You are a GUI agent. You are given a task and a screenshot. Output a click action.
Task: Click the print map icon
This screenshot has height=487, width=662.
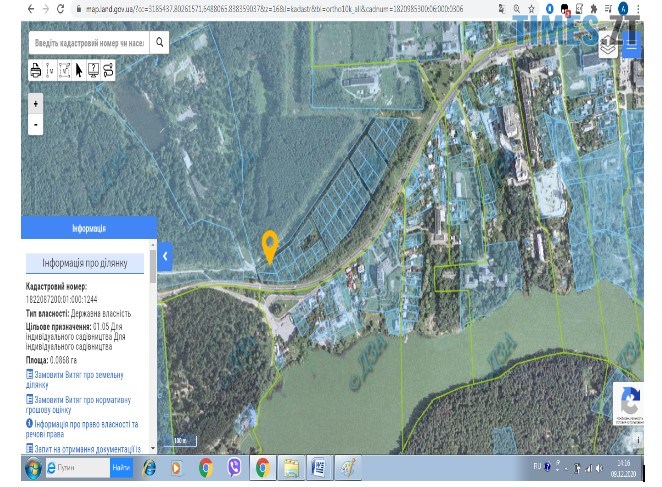pos(36,70)
